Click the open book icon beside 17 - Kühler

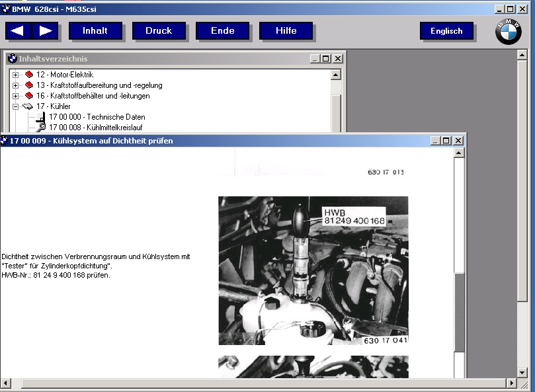(28, 106)
